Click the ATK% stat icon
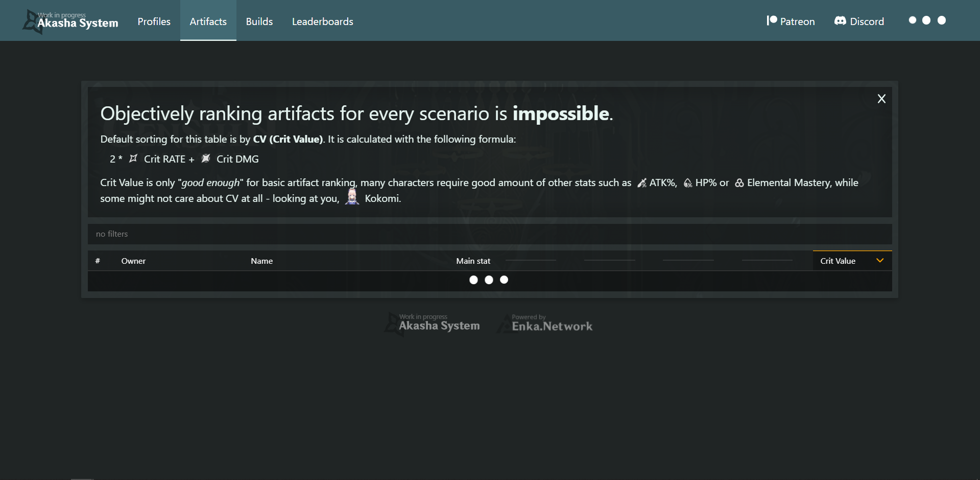This screenshot has width=980, height=480. [642, 183]
